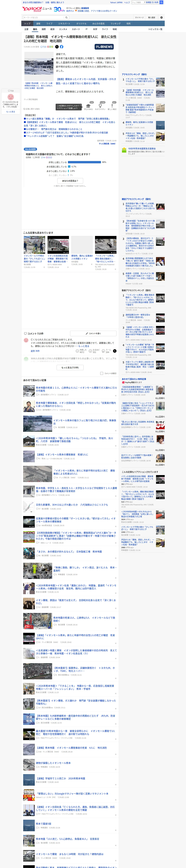This screenshot has width=186, height=868.
Task: Click the テレ朝NEWS publisher logo
Action: [x=104, y=47]
